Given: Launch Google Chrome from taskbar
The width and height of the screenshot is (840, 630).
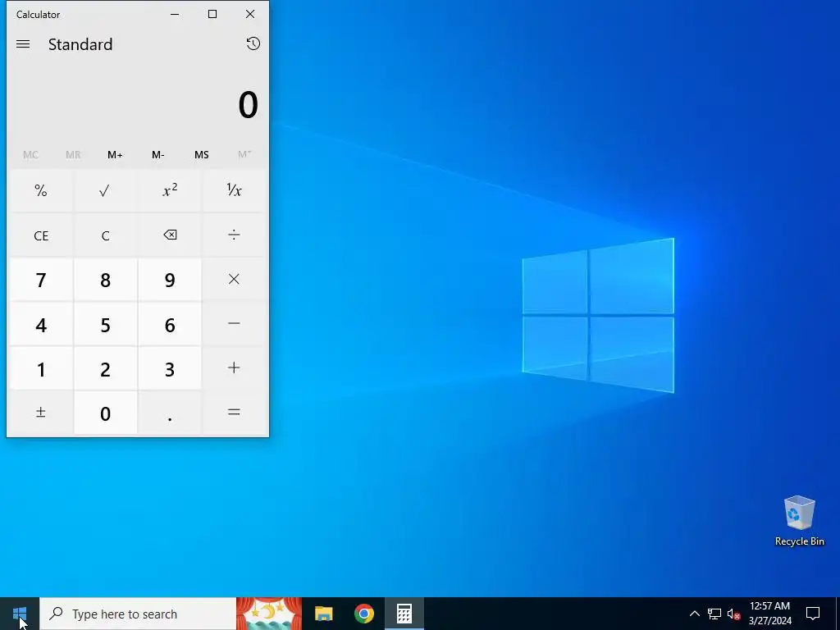Looking at the screenshot, I should pyautogui.click(x=363, y=614).
